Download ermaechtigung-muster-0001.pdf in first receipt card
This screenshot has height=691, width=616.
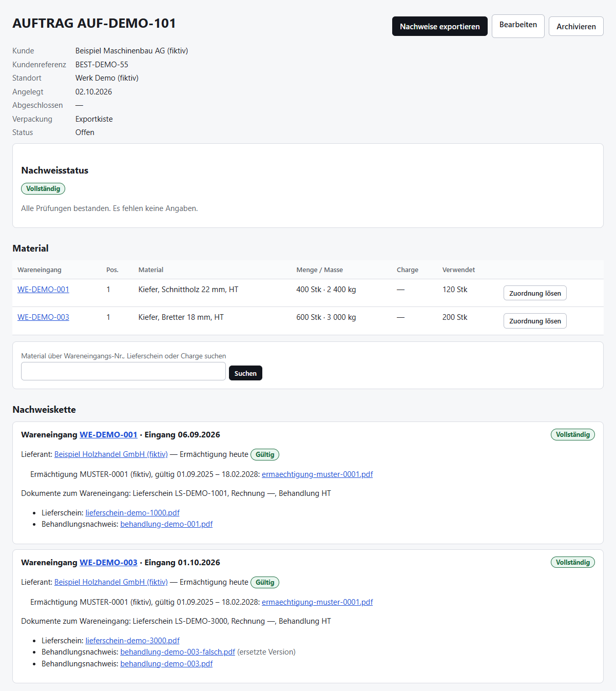(x=317, y=474)
